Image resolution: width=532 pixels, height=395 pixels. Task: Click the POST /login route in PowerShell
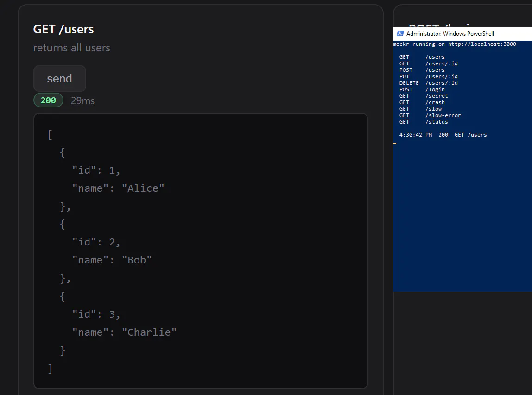tap(422, 89)
